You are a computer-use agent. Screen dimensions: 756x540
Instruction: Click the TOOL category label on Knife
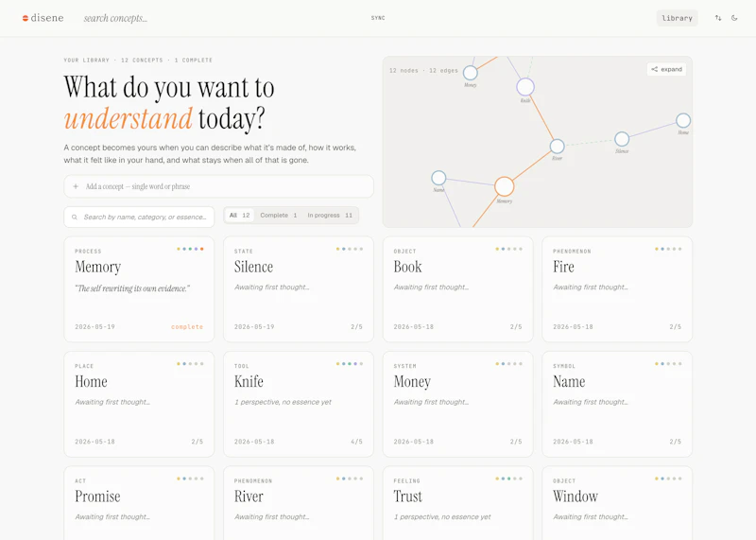point(242,366)
